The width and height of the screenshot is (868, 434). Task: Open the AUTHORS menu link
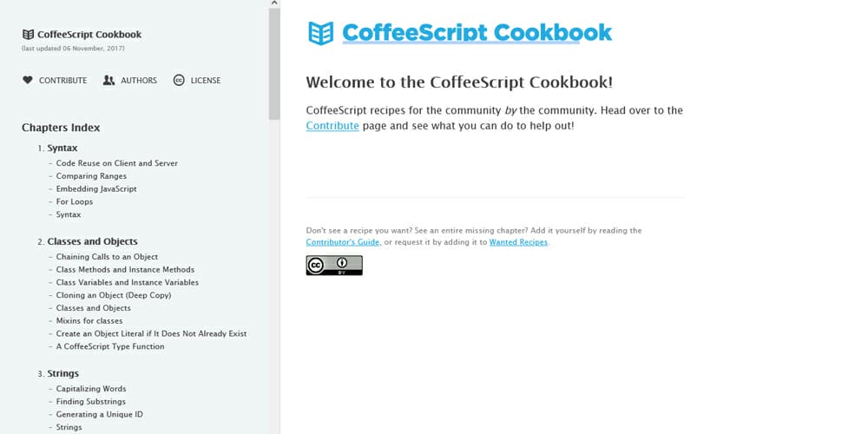139,80
